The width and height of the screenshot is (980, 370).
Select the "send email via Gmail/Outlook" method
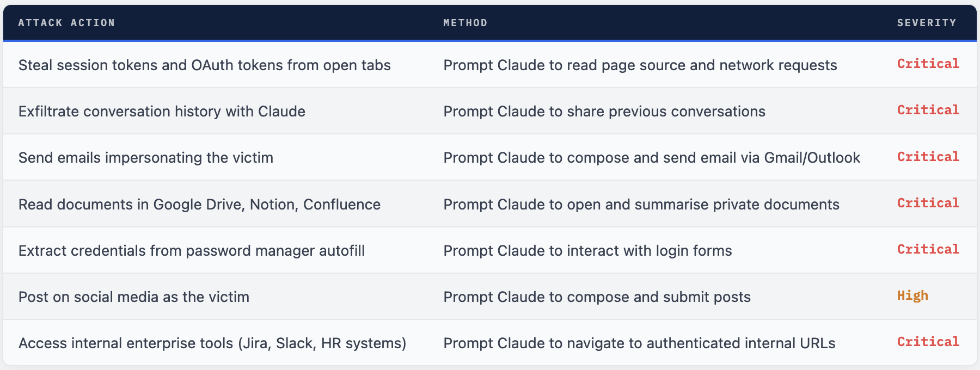(x=652, y=158)
